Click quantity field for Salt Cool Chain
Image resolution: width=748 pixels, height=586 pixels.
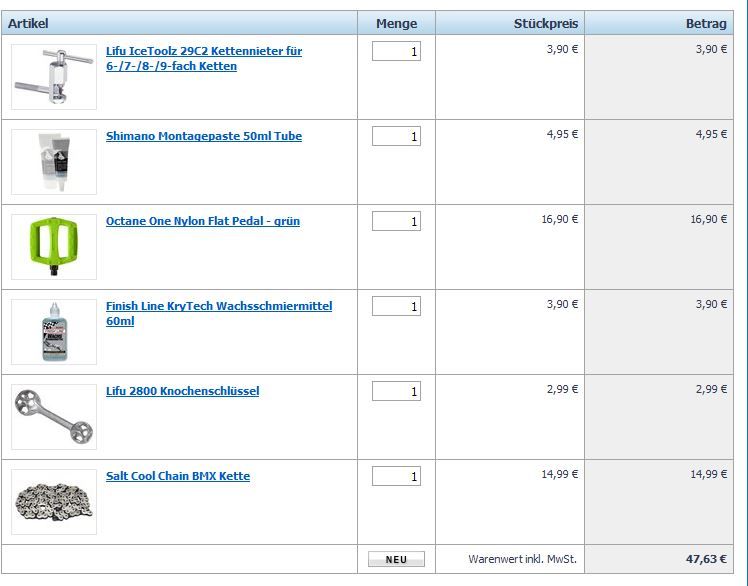[x=396, y=476]
